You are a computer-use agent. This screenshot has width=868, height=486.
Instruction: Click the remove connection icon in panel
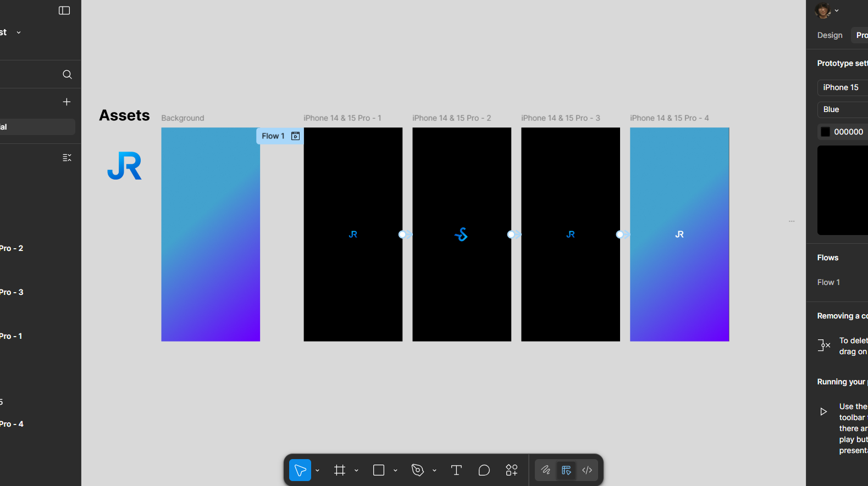pos(823,345)
